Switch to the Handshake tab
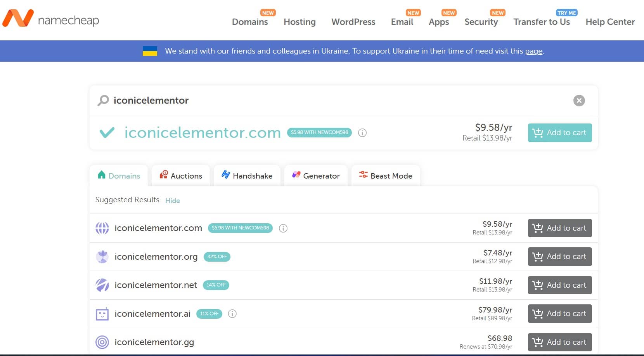The image size is (644, 356). [x=247, y=176]
